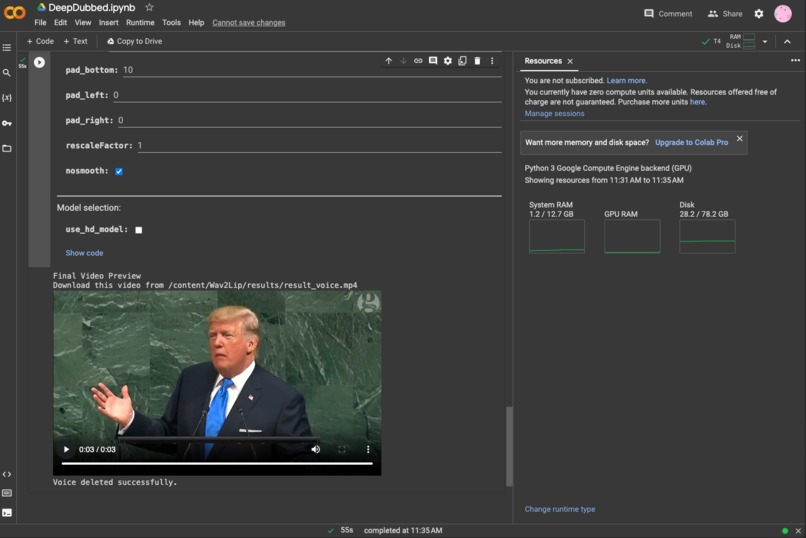Click the rescaleFactor input field
The height and width of the screenshot is (538, 806).
[319, 145]
